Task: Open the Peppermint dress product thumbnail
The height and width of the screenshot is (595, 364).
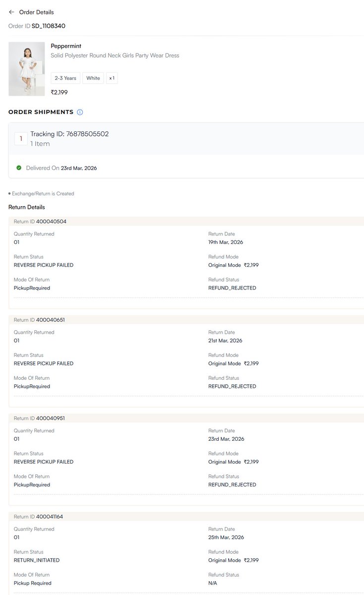Action: (x=26, y=69)
